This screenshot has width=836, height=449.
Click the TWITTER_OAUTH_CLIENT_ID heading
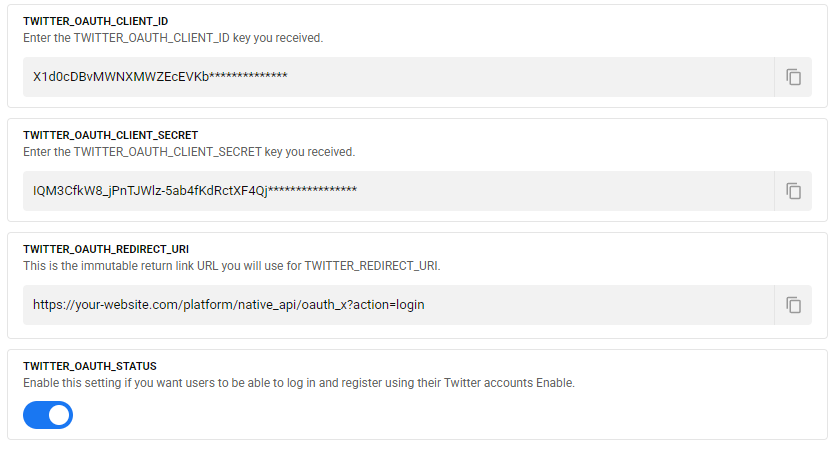97,21
